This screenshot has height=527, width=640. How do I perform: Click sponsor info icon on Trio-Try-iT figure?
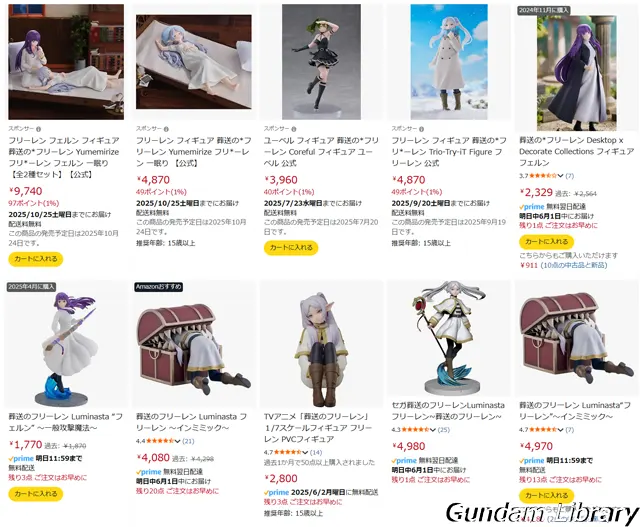coord(422,129)
